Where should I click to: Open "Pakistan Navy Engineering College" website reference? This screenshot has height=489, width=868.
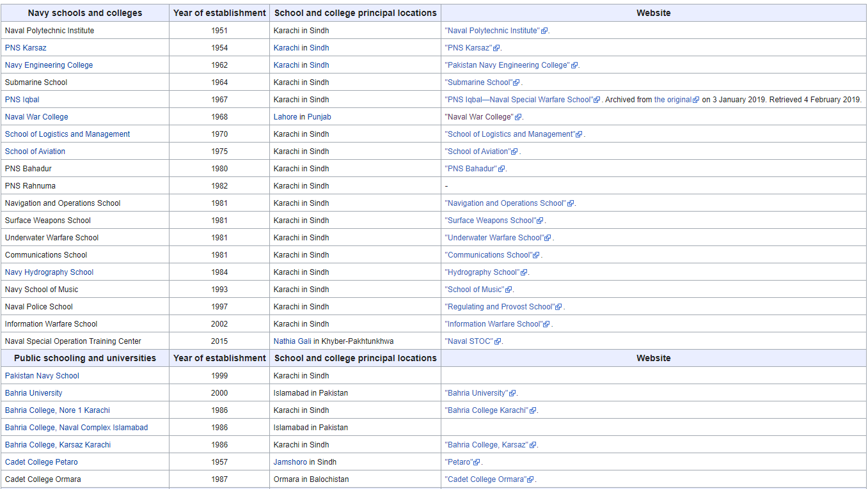click(x=507, y=65)
